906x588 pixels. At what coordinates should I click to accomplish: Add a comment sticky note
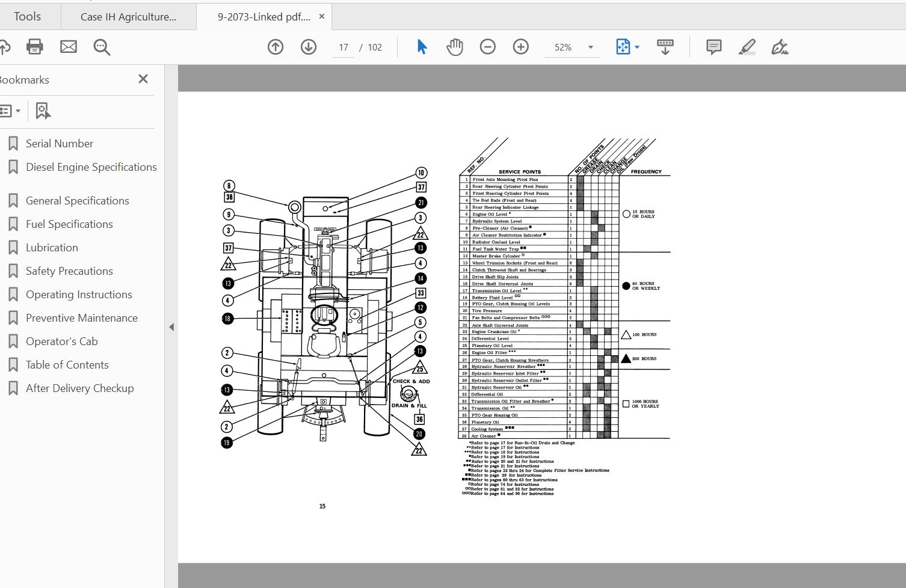(713, 47)
